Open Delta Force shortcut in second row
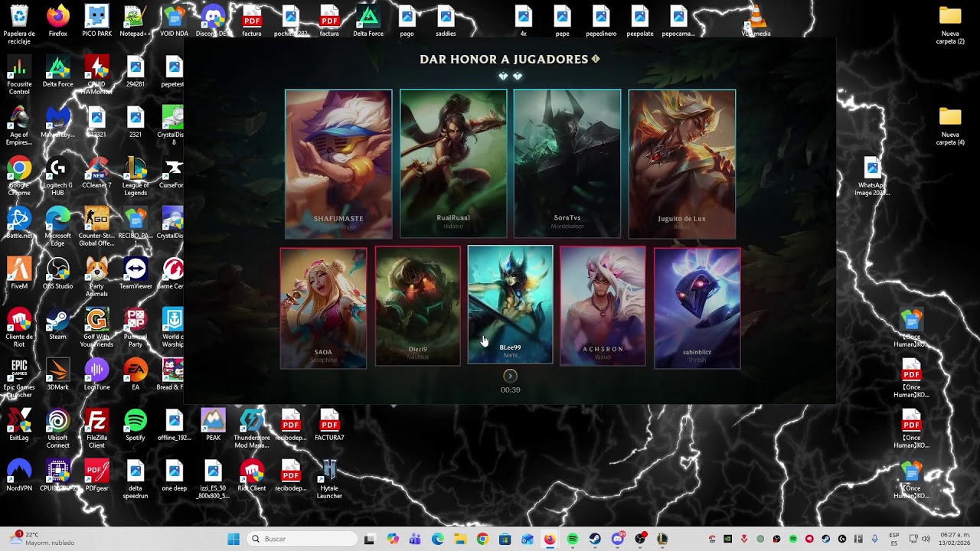Screen dimensions: 980x551 [x=57, y=72]
